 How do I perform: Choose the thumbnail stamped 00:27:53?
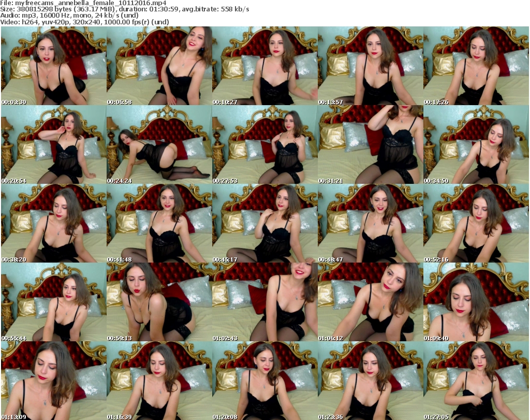(x=264, y=144)
